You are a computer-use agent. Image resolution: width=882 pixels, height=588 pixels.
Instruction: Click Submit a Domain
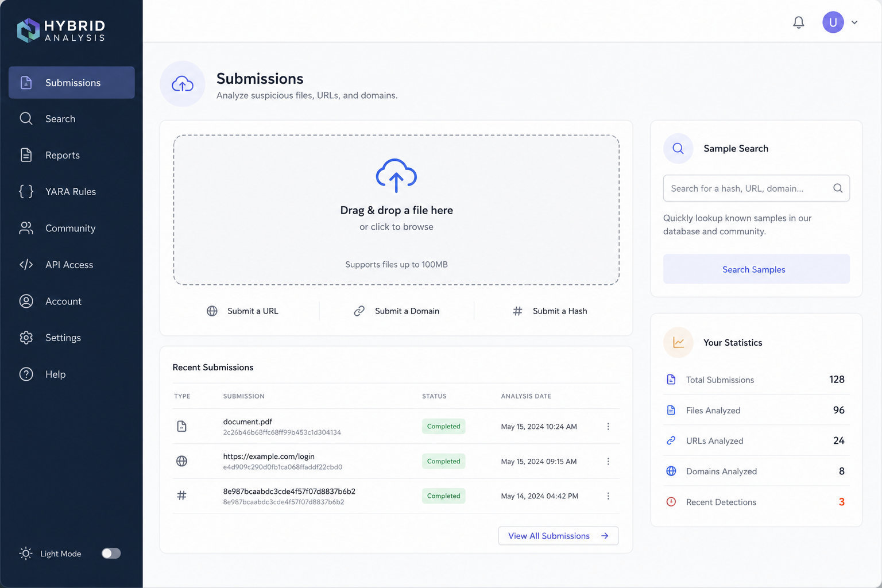(x=396, y=311)
